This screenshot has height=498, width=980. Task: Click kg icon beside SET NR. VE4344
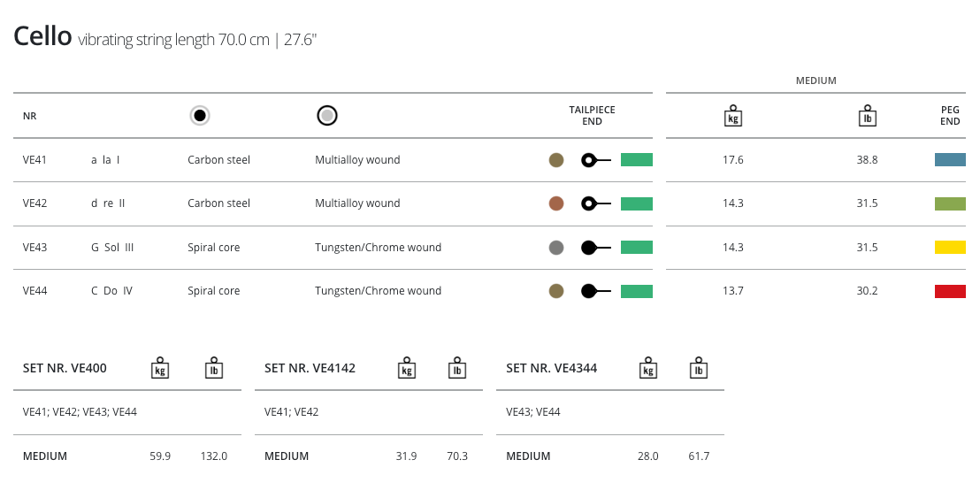tap(648, 368)
